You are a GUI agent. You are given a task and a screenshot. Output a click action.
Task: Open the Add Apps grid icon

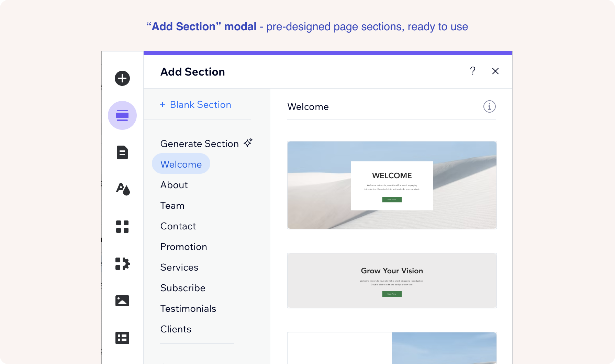tap(122, 227)
